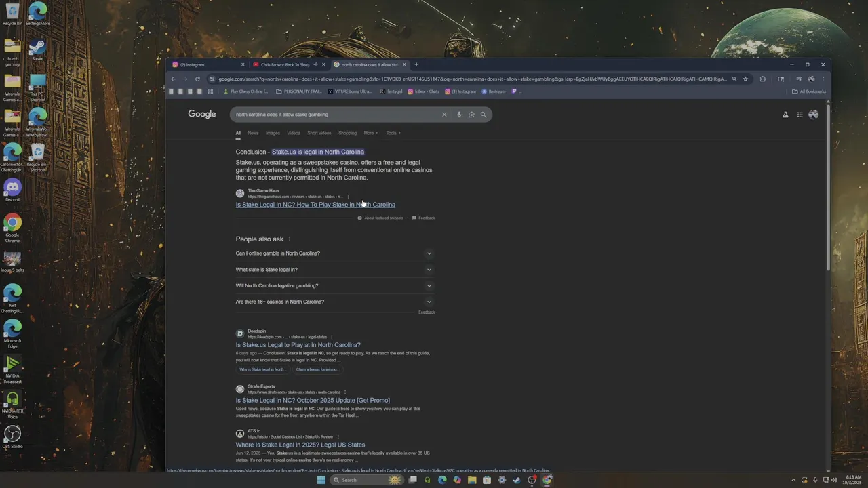Open more options for Deadspin result
This screenshot has width=868, height=488.
pos(332,337)
